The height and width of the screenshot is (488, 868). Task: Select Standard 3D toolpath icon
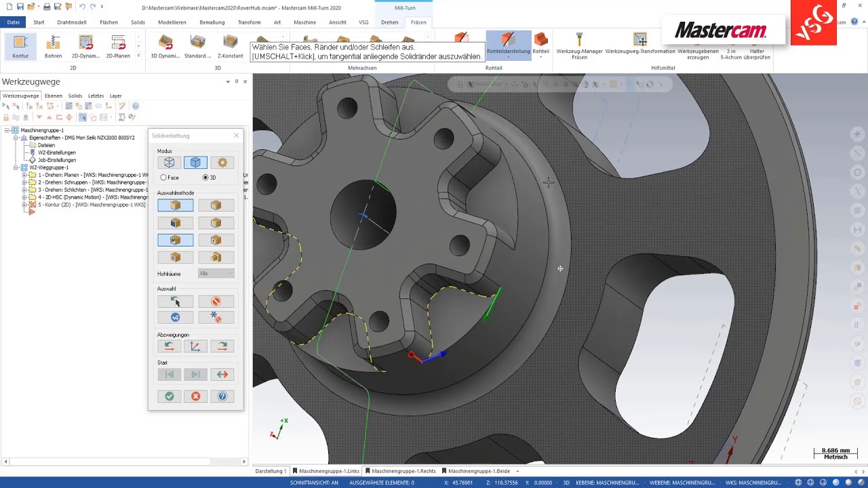[x=198, y=47]
